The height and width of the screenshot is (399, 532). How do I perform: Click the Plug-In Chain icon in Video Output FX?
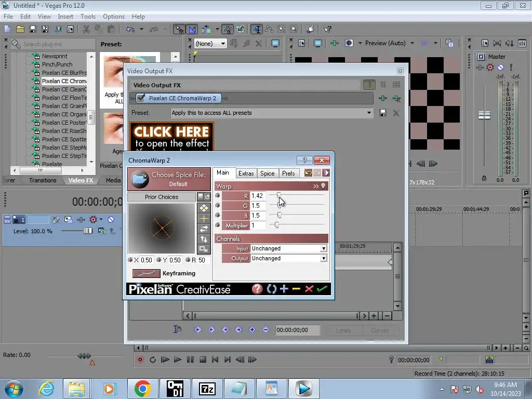[x=383, y=98]
